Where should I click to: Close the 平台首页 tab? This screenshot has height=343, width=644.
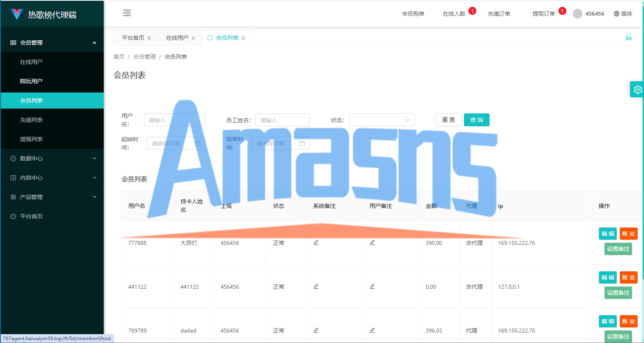(x=149, y=38)
